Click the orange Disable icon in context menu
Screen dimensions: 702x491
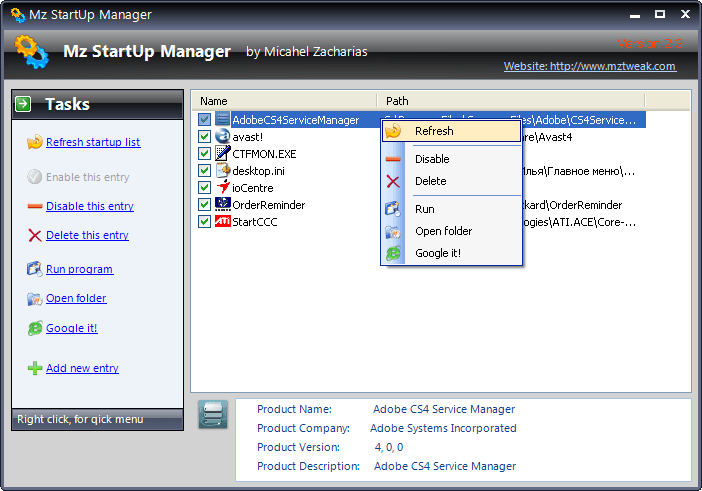coord(393,159)
